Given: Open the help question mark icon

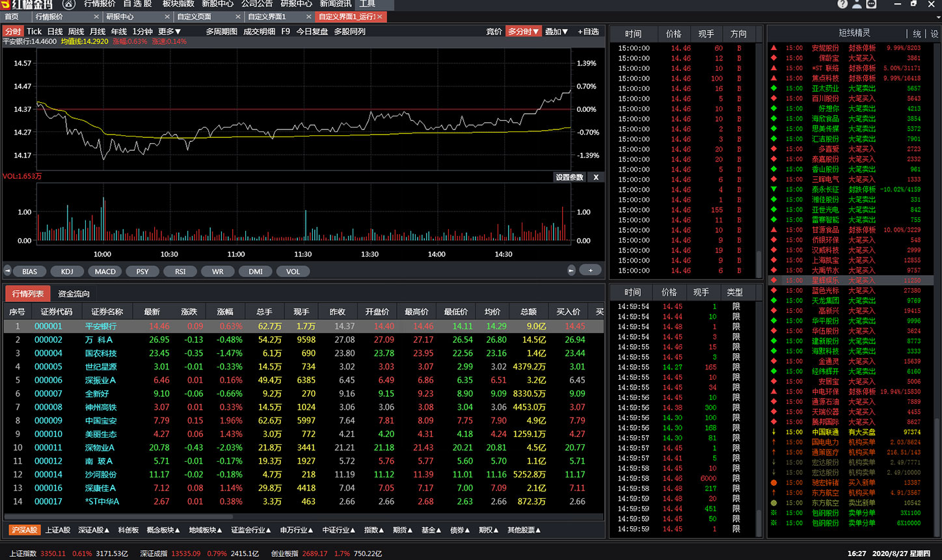Looking at the screenshot, I should tap(842, 4).
